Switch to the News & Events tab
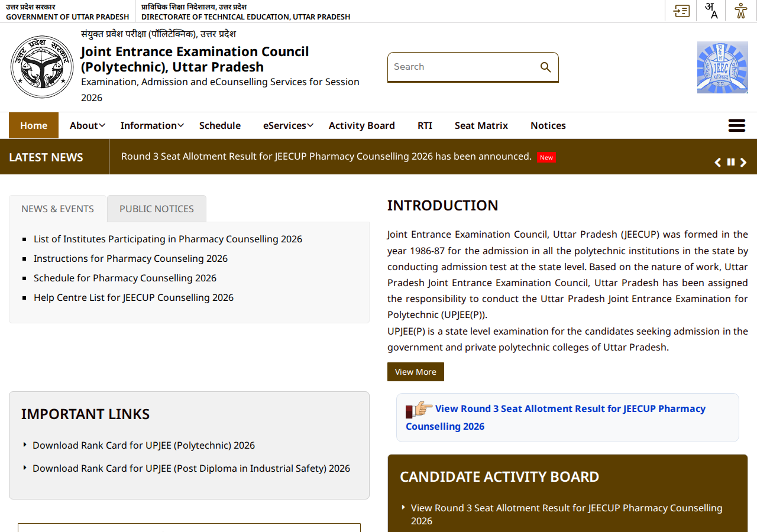The width and height of the screenshot is (757, 532). (x=57, y=209)
